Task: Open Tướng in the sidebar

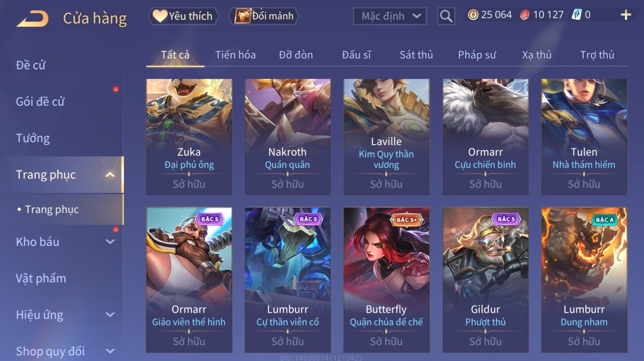Action: point(33,138)
